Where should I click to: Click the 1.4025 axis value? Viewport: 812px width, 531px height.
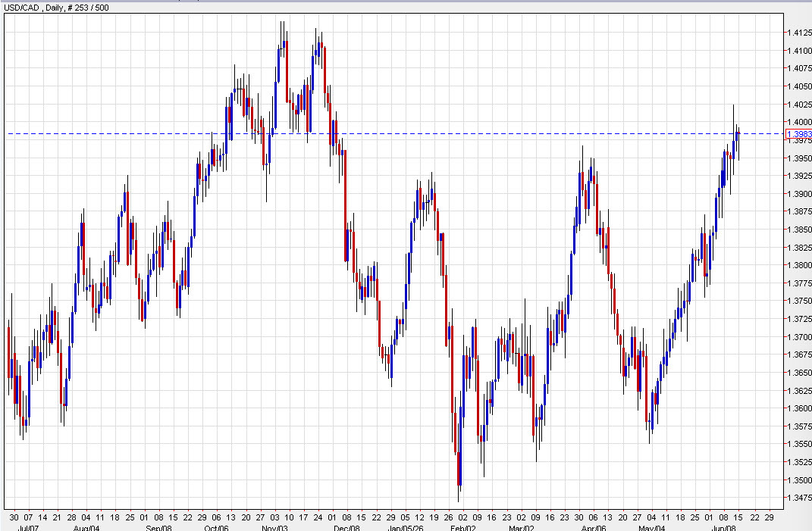click(799, 105)
